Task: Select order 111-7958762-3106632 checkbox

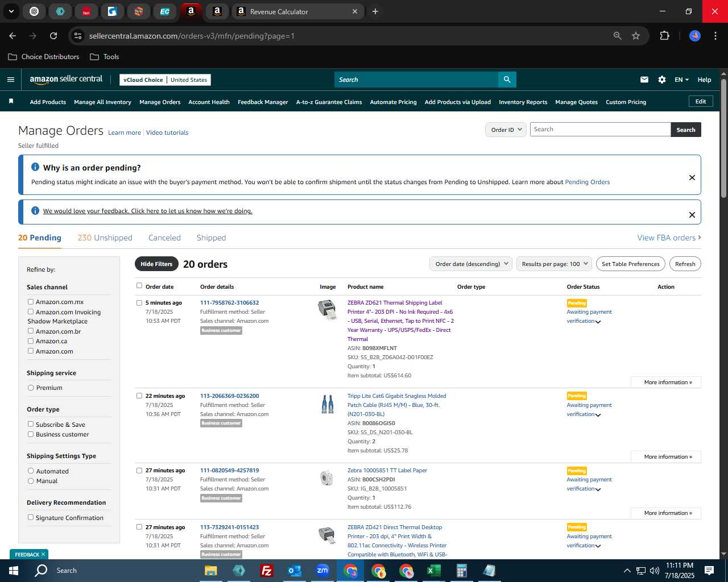Action: [x=139, y=303]
